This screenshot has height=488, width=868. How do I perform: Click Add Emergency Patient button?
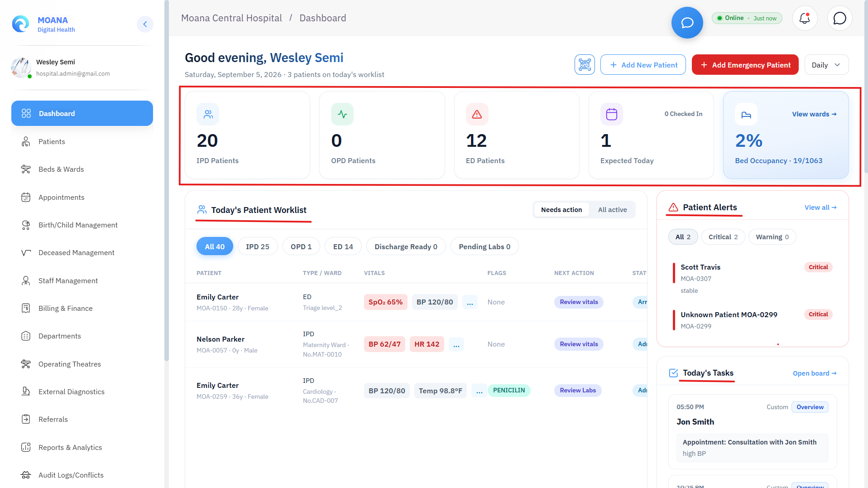pyautogui.click(x=745, y=65)
